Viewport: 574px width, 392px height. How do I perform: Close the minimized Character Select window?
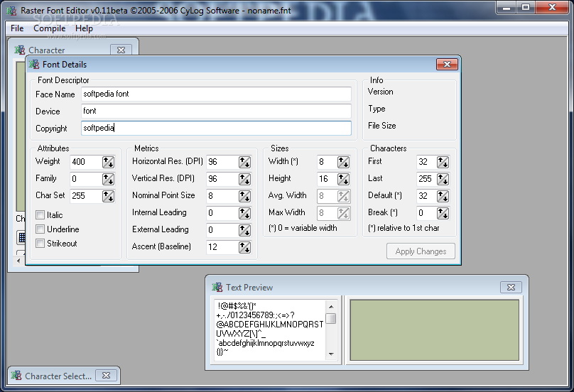click(106, 376)
